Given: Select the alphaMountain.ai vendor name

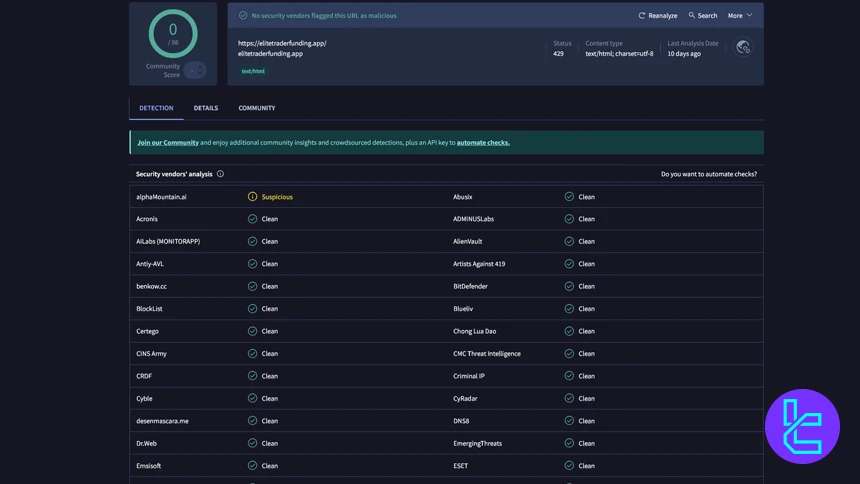Looking at the screenshot, I should [161, 197].
